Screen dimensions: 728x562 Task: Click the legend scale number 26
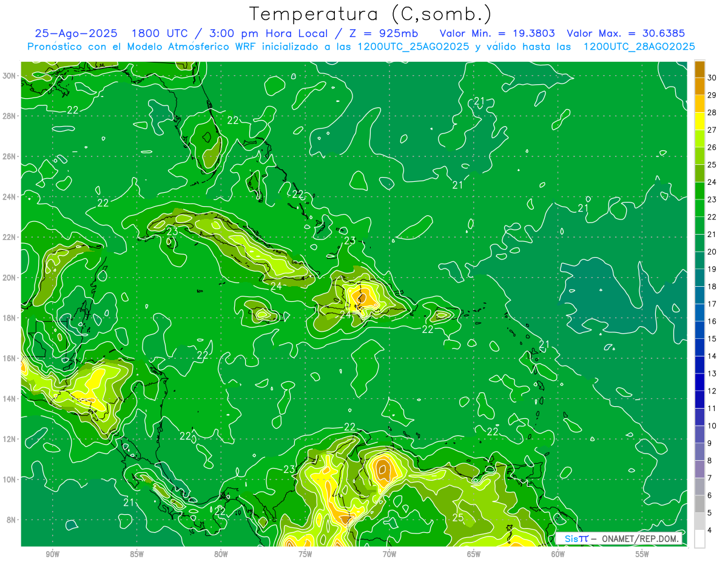tap(712, 147)
